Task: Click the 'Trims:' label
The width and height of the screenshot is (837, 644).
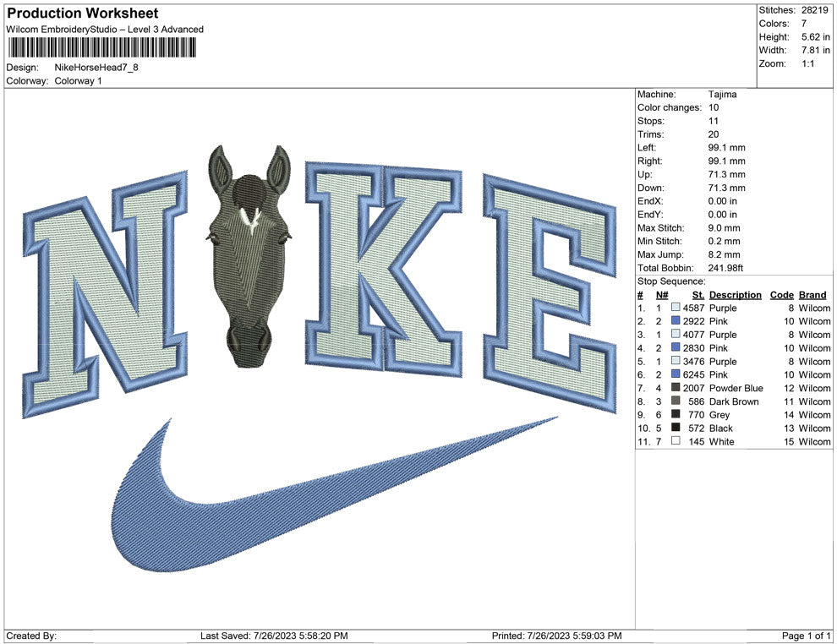Action: click(x=651, y=134)
